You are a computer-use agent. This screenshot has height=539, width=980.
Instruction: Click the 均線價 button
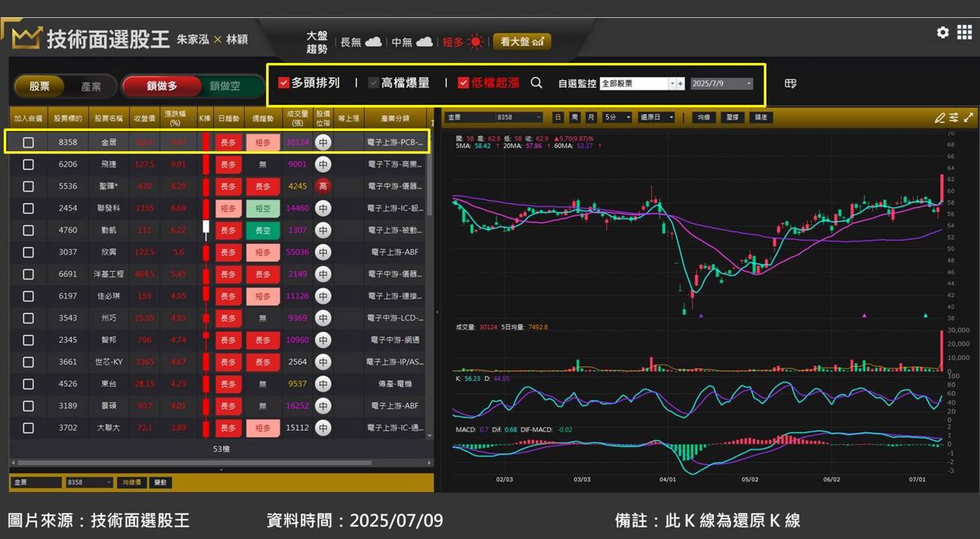pyautogui.click(x=132, y=483)
